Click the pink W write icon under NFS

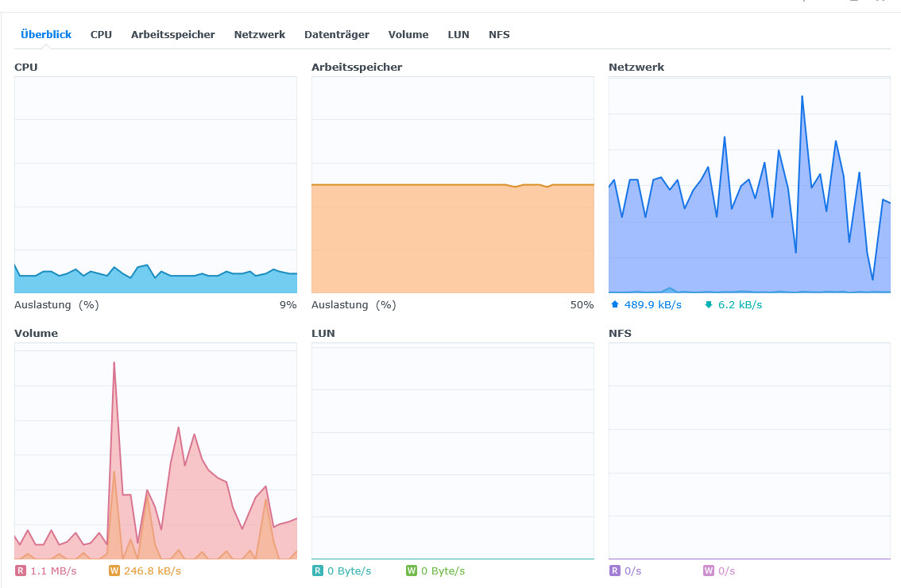pos(709,571)
